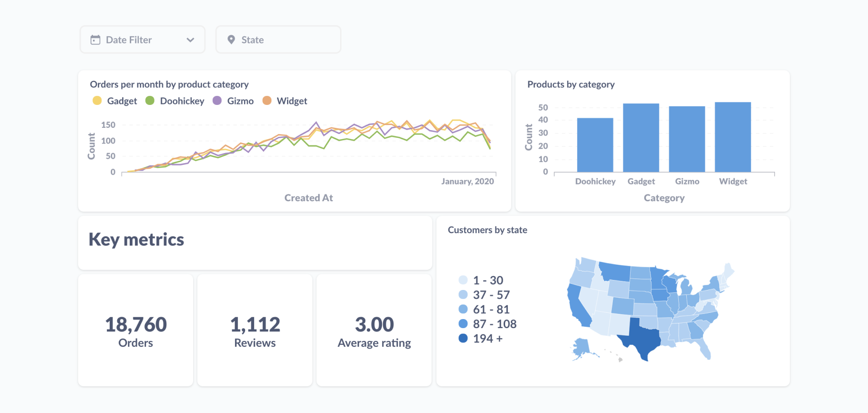This screenshot has height=413, width=868.
Task: Click the Key metrics heading
Action: click(x=136, y=239)
